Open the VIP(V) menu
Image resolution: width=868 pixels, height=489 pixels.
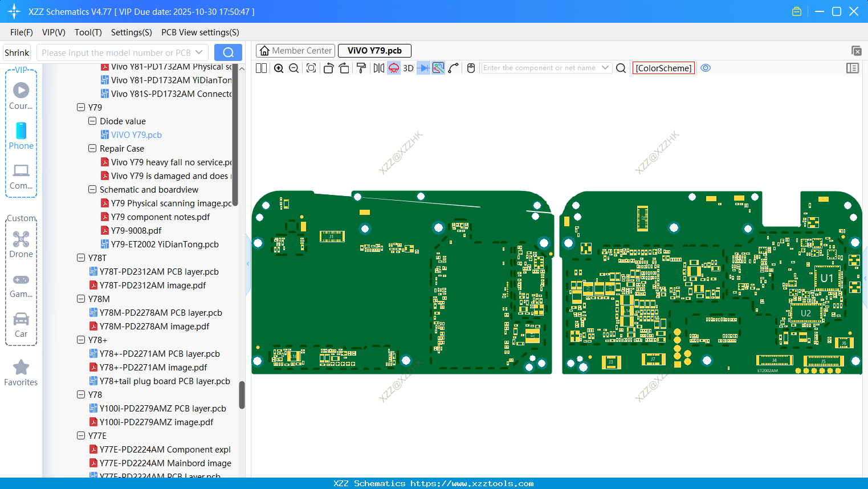point(54,32)
